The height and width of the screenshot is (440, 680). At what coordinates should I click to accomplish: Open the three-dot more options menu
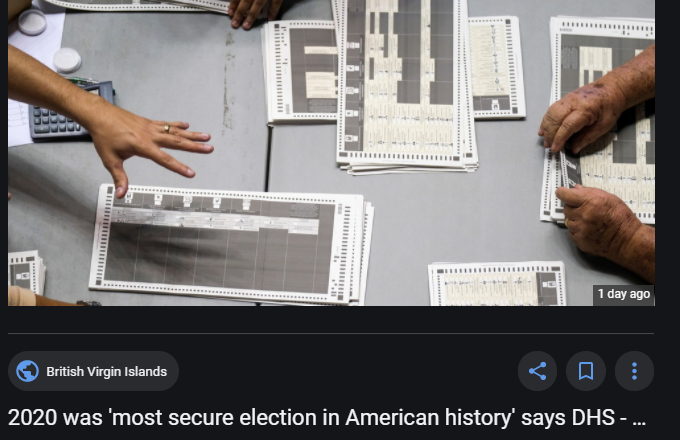point(634,371)
